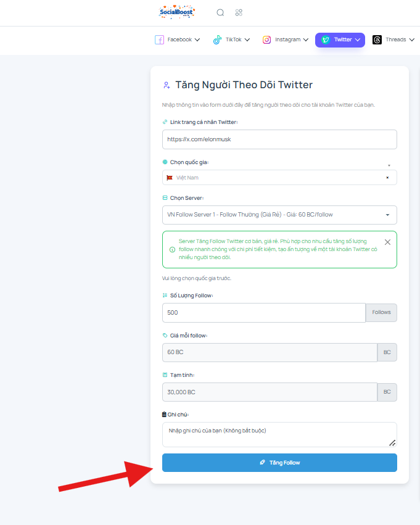420x525 pixels.
Task: Click the Twitter bird icon
Action: (325, 40)
